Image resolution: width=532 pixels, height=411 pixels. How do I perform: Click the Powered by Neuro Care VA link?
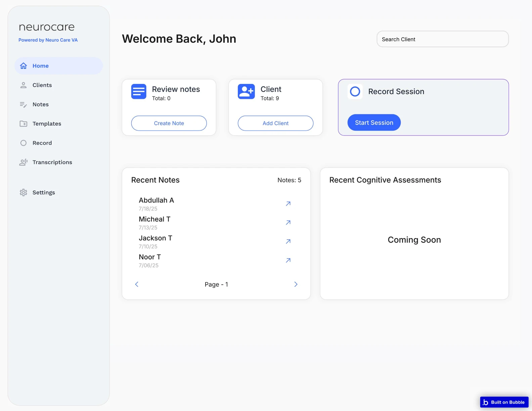tap(48, 40)
